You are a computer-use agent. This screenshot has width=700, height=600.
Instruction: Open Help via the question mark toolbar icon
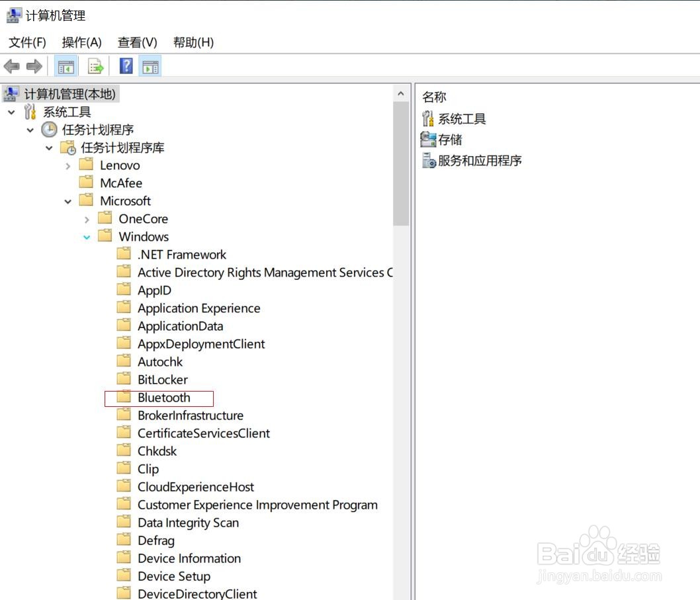coord(126,67)
